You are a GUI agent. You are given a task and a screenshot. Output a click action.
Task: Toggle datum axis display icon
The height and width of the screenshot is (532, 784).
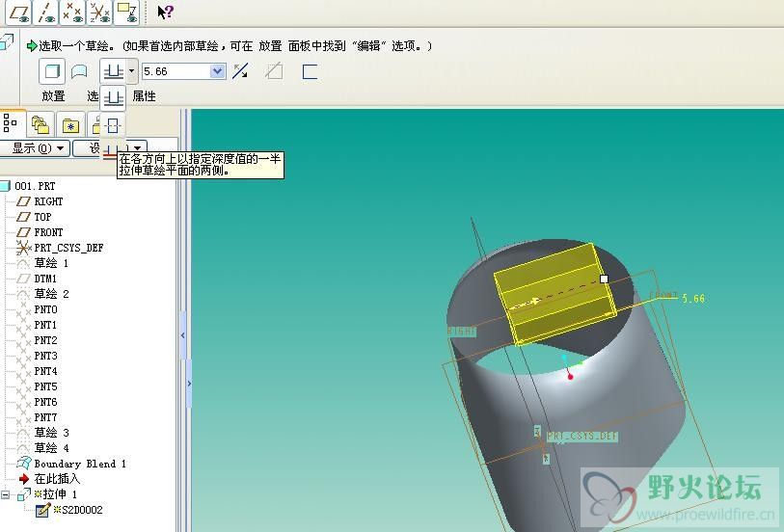pyautogui.click(x=45, y=12)
